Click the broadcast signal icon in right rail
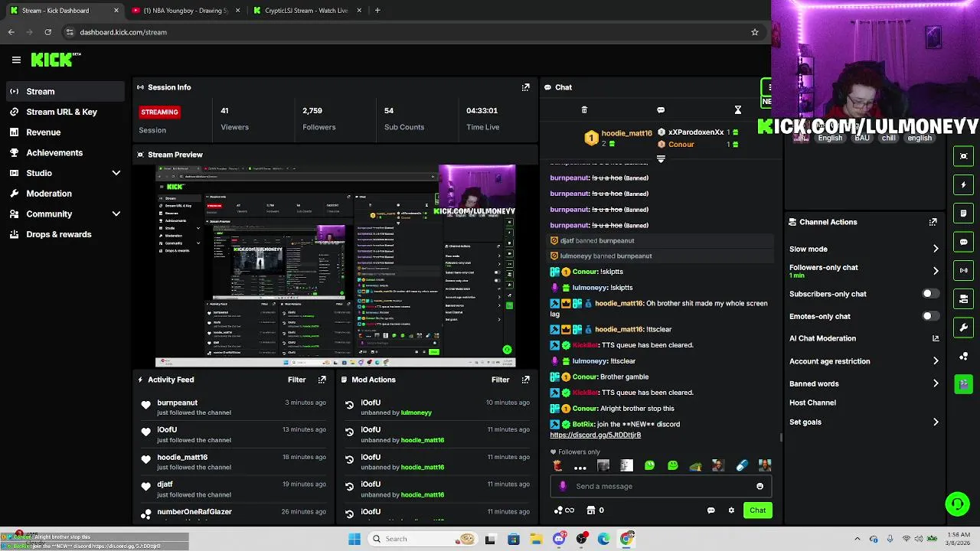This screenshot has width=980, height=551. tap(963, 270)
